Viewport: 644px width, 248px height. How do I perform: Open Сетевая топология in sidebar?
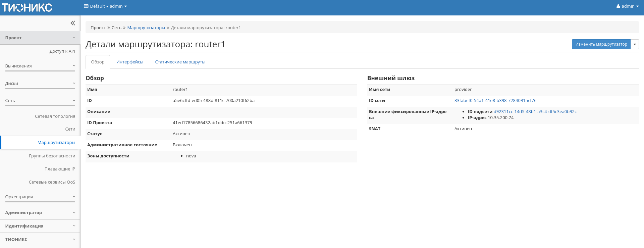(55, 116)
